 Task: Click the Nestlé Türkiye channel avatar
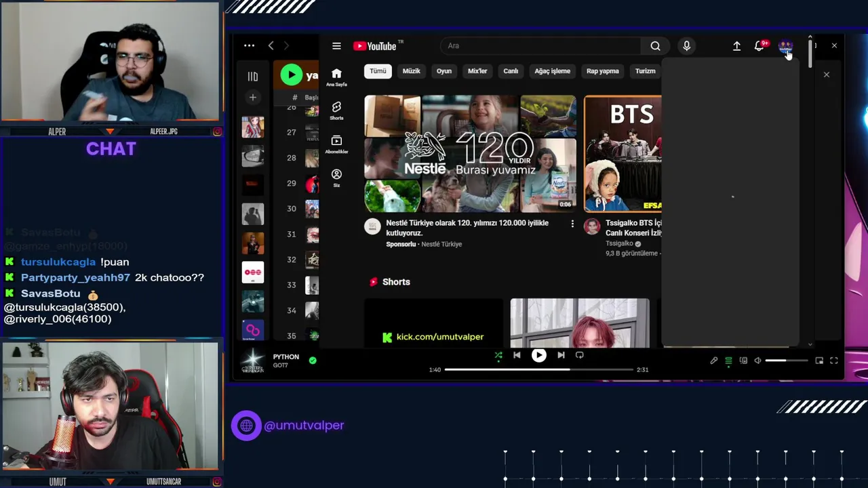click(x=372, y=226)
